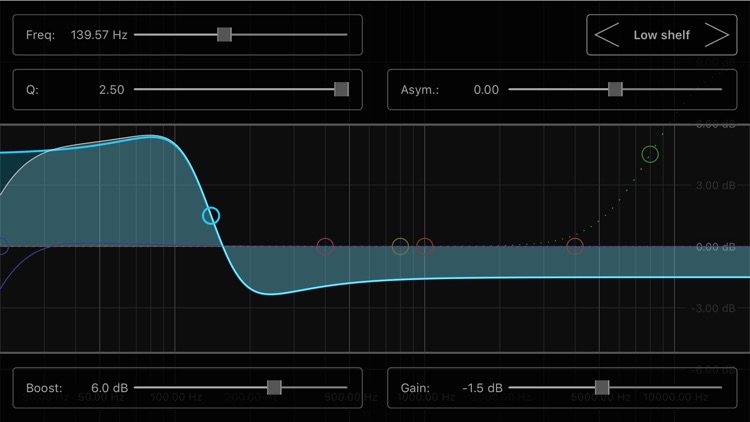Select the purple node at left edge

click(2, 246)
